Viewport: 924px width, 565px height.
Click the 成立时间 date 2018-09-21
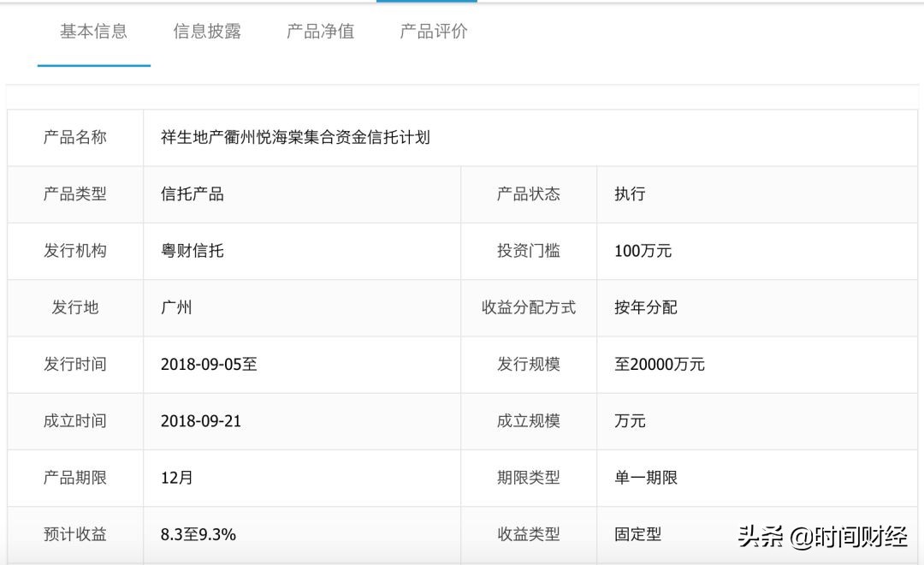pyautogui.click(x=205, y=421)
